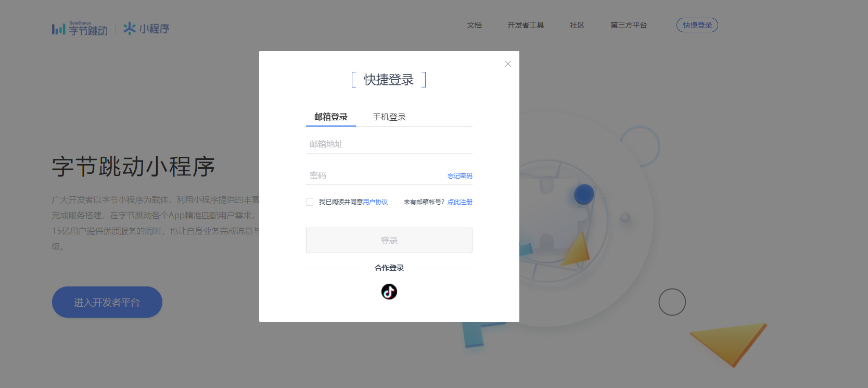Open the 用户协议 link
Image resolution: width=868 pixels, height=388 pixels.
(x=375, y=202)
